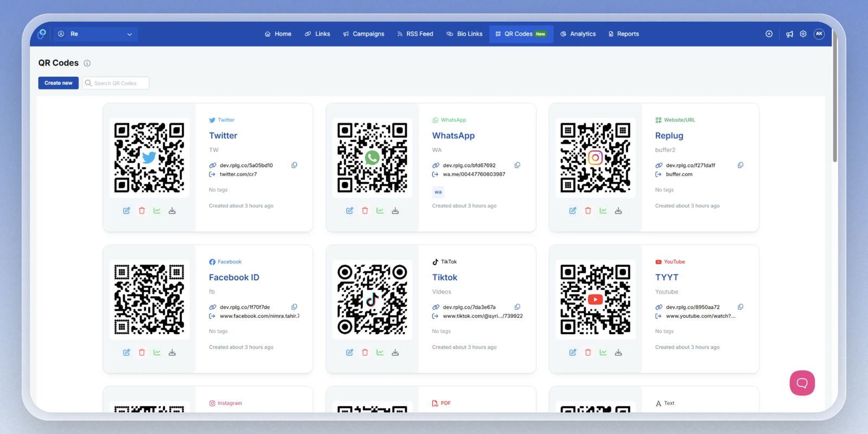Copy the Twitter short link dev.rplg.co/5a05bd10
Screen dimensions: 868x434
click(x=294, y=165)
